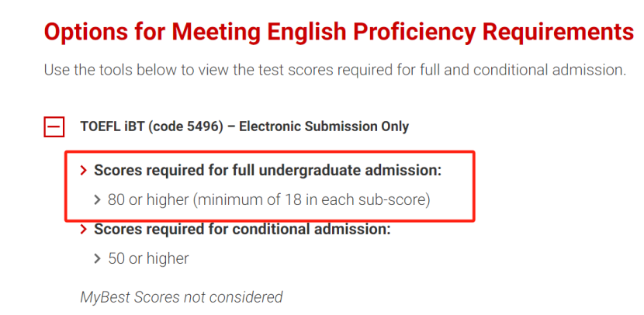Click the TOEFL iBT accordion title
Viewport: 644px width, 315px height.
tap(244, 126)
